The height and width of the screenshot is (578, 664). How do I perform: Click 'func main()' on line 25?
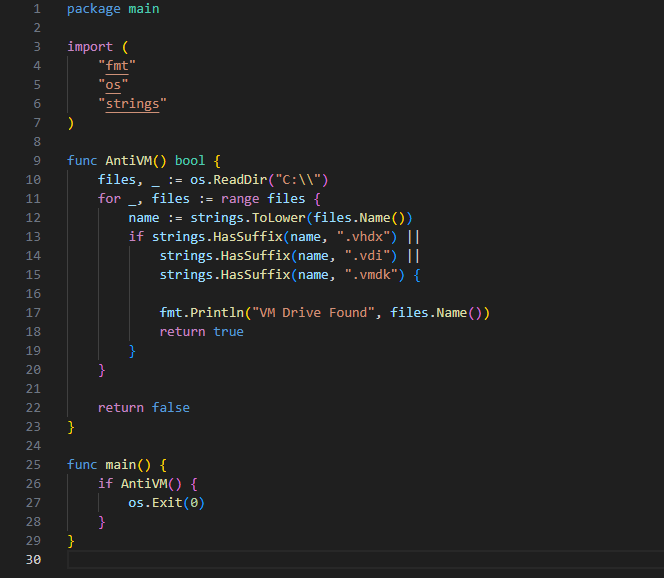point(109,465)
